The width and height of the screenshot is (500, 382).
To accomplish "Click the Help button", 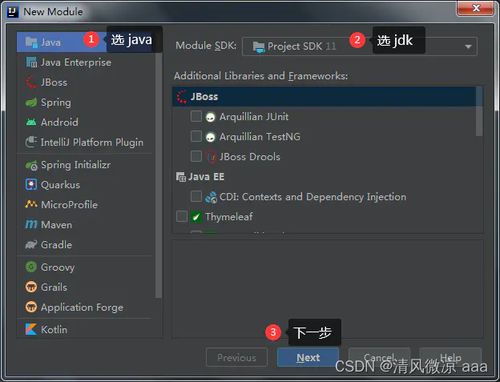I will pyautogui.click(x=451, y=357).
